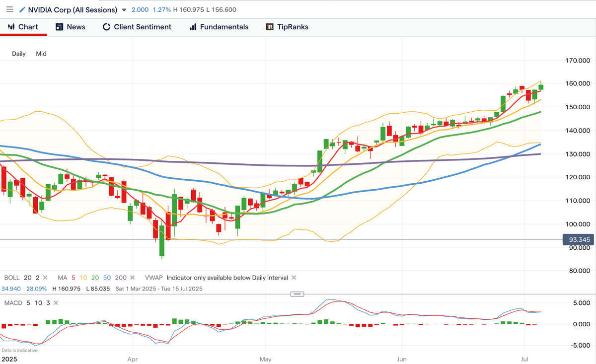Click the -5.000 MACD axis label

tap(580, 346)
